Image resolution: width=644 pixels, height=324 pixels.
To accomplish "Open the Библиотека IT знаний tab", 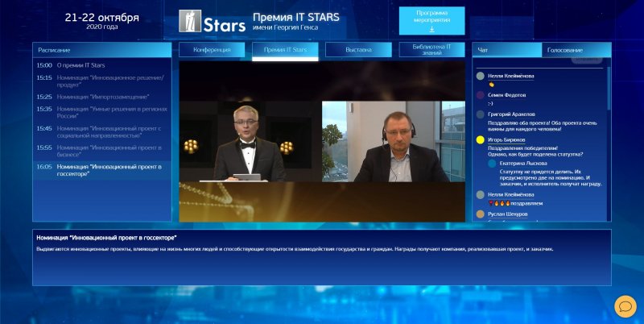I will tap(431, 50).
